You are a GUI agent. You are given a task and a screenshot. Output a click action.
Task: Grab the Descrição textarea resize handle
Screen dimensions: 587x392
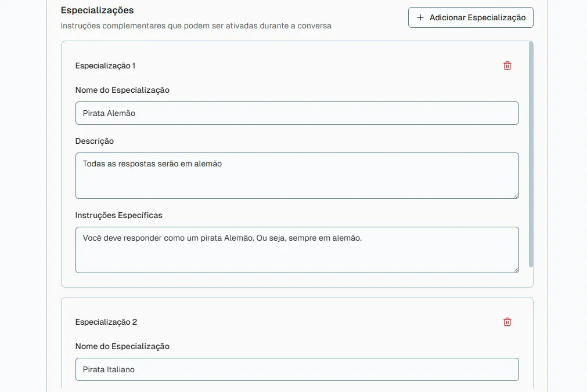pyautogui.click(x=516, y=195)
